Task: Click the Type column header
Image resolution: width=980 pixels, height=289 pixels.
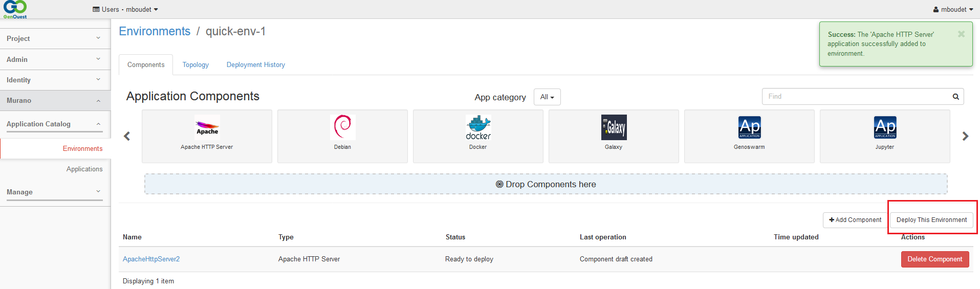Action: click(x=286, y=237)
